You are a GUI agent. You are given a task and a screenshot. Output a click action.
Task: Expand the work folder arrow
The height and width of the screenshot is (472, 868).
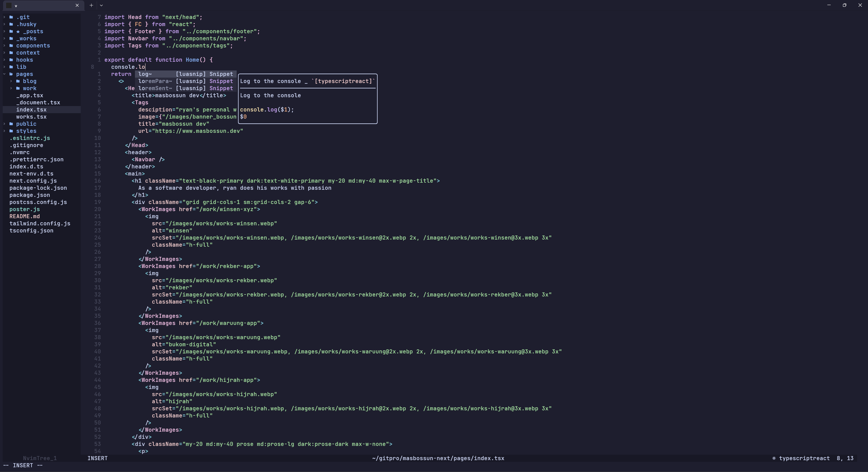pos(11,88)
